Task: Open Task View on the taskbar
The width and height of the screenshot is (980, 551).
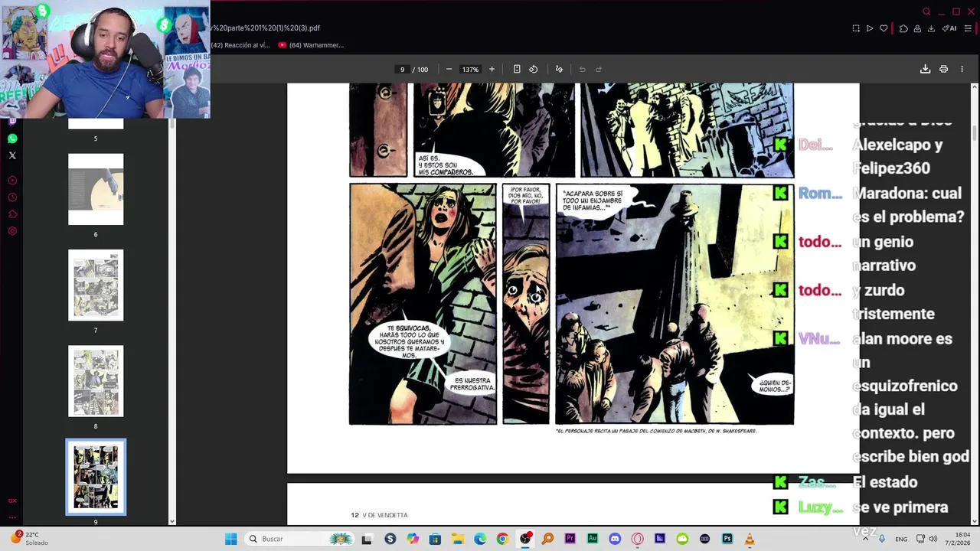Action: click(367, 539)
